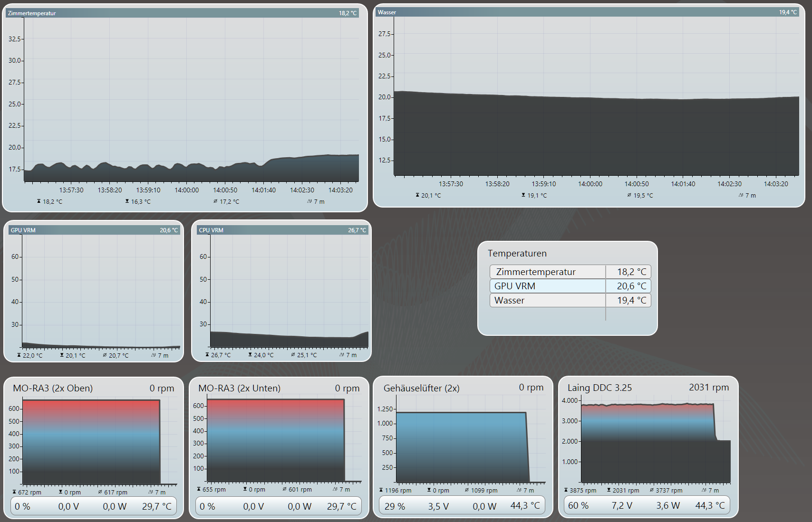Click the Laing DDC 3.25 panel title

(x=600, y=388)
